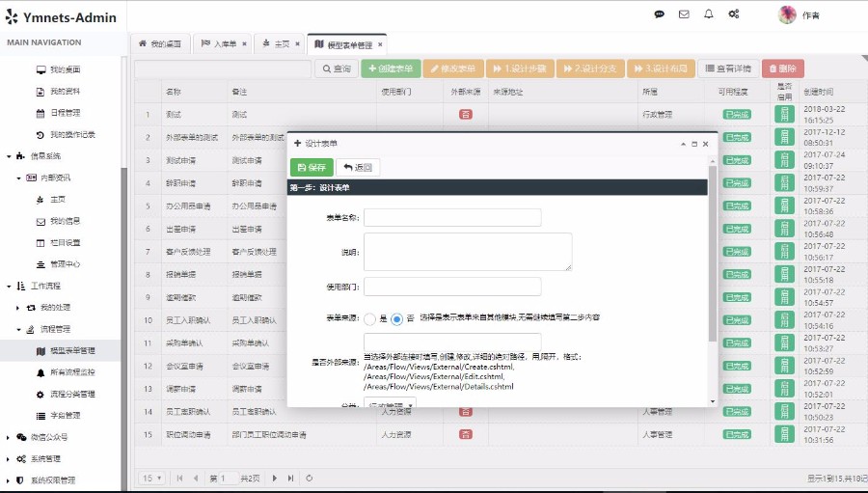This screenshot has height=493, width=868.
Task: Select the 否 radio for 表单来源
Action: (x=396, y=319)
